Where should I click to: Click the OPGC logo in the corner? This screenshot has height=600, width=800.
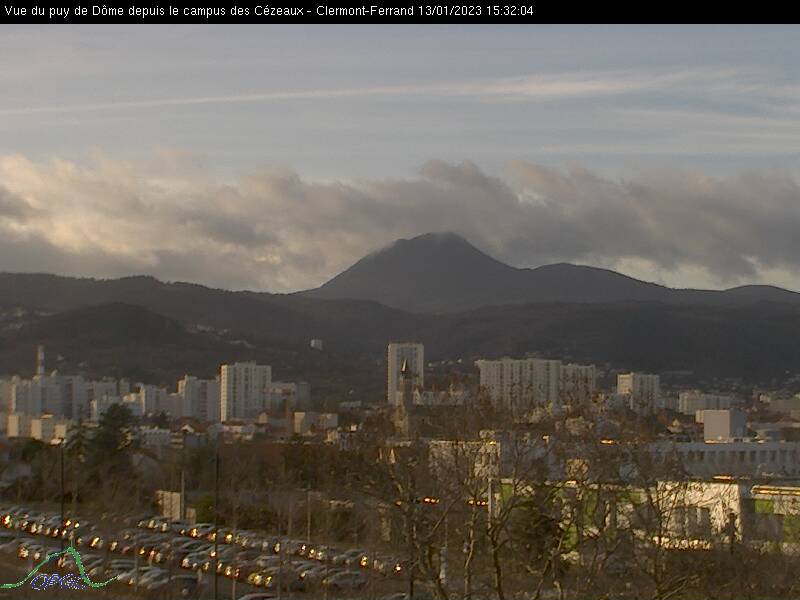pyautogui.click(x=58, y=569)
